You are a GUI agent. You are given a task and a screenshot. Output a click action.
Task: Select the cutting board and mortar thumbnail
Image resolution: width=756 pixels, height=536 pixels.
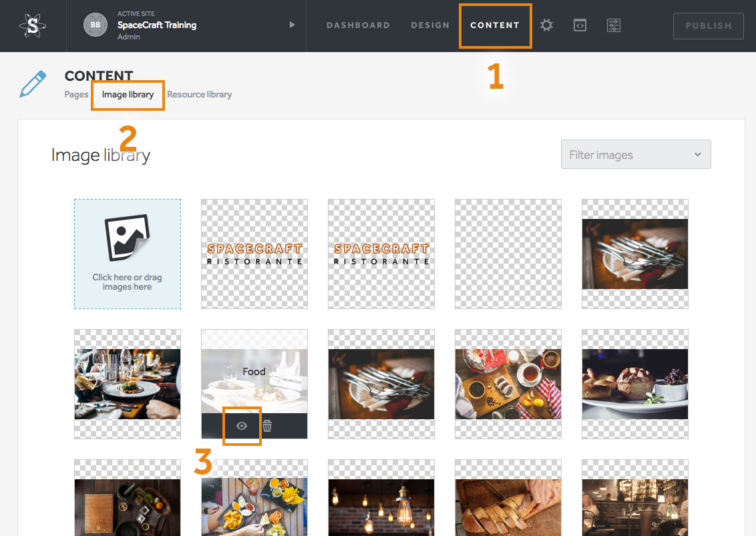128,497
